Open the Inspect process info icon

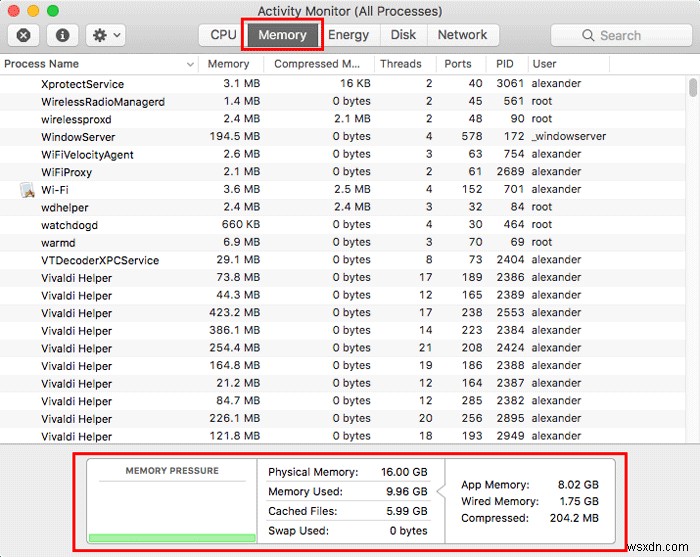[x=62, y=35]
